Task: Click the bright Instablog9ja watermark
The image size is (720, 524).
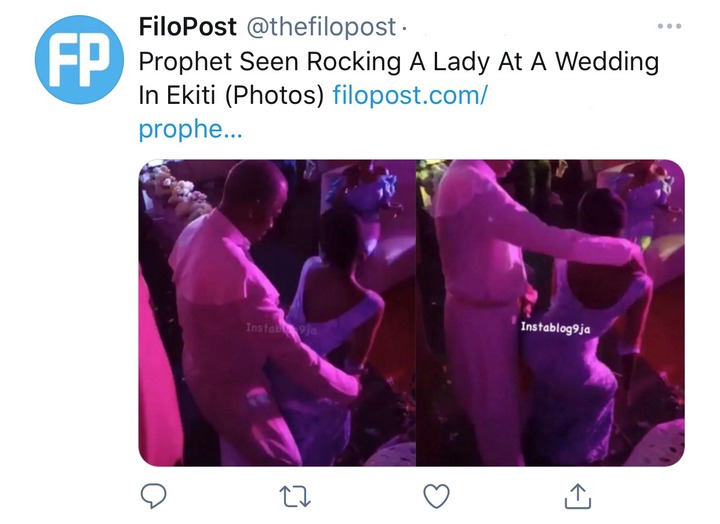Action: 555,327
